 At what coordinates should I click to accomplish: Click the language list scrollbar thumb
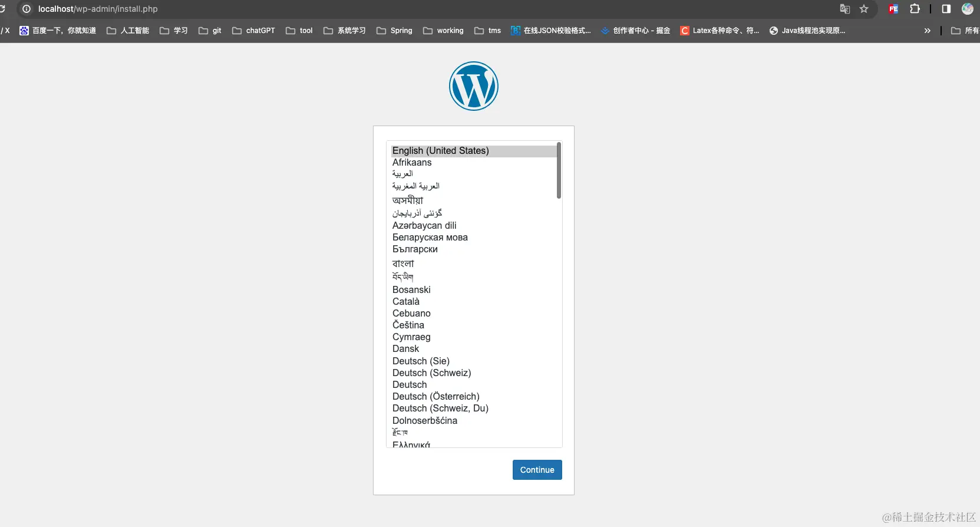[559, 170]
